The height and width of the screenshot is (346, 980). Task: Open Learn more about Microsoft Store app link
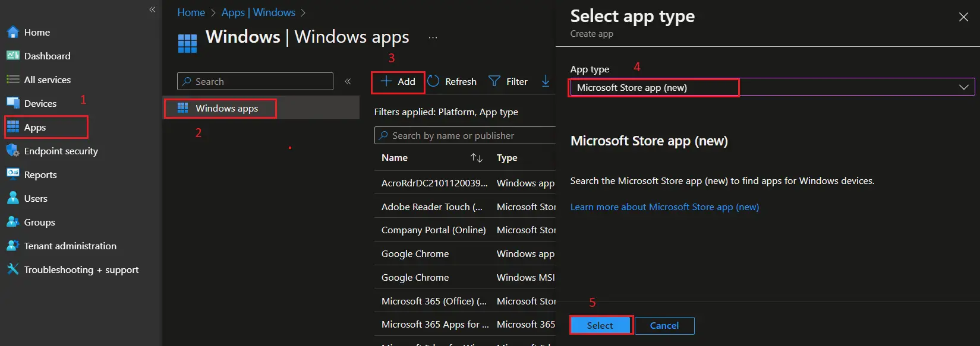coord(664,207)
